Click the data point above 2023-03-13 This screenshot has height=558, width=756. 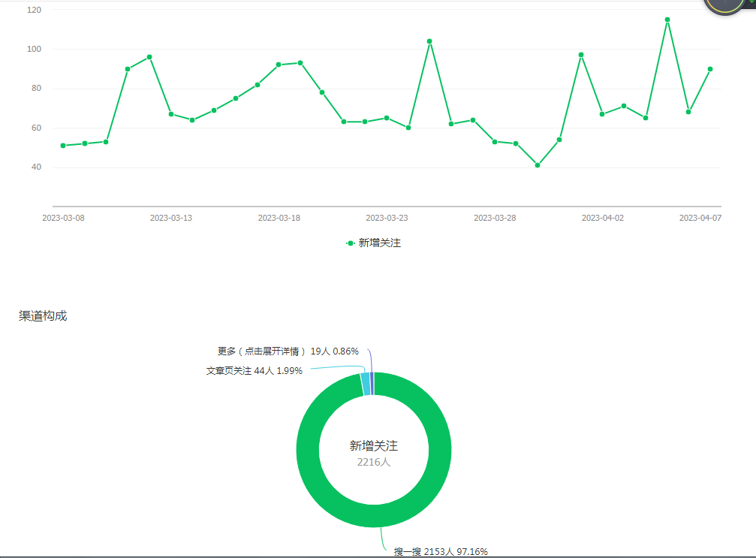(171, 114)
